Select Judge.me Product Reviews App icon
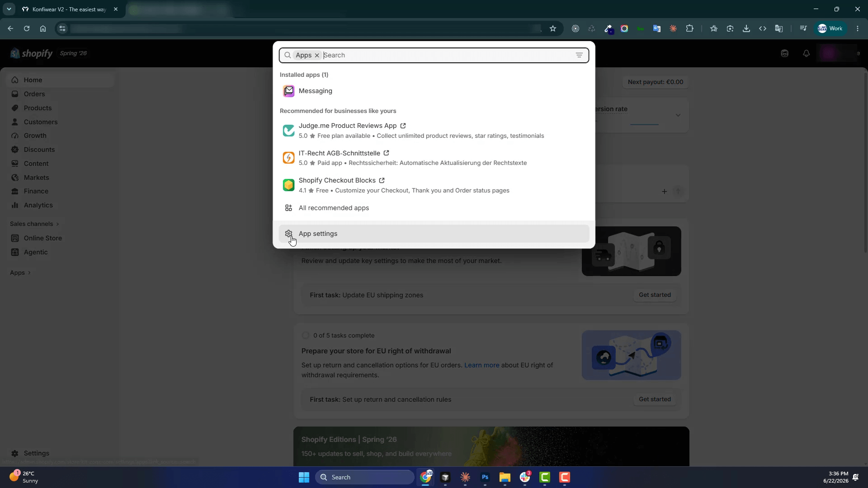This screenshot has width=868, height=488. click(x=288, y=131)
